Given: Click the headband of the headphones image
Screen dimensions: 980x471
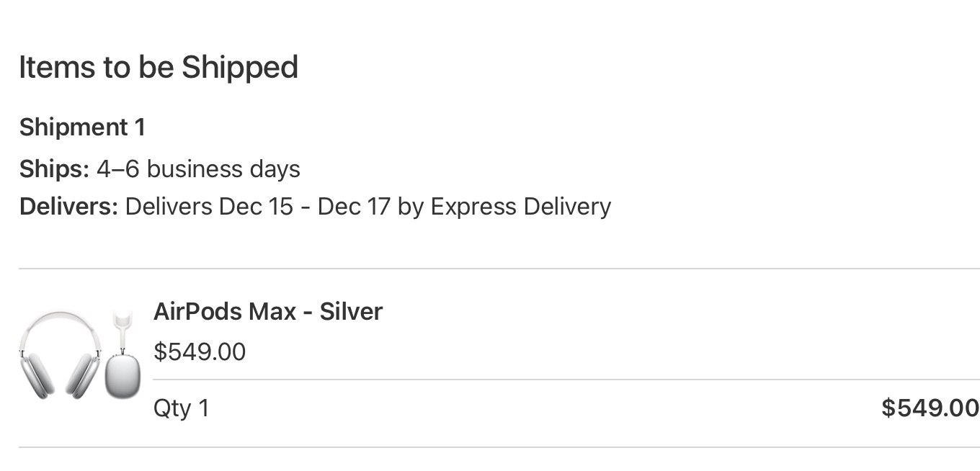Looking at the screenshot, I should [61, 320].
